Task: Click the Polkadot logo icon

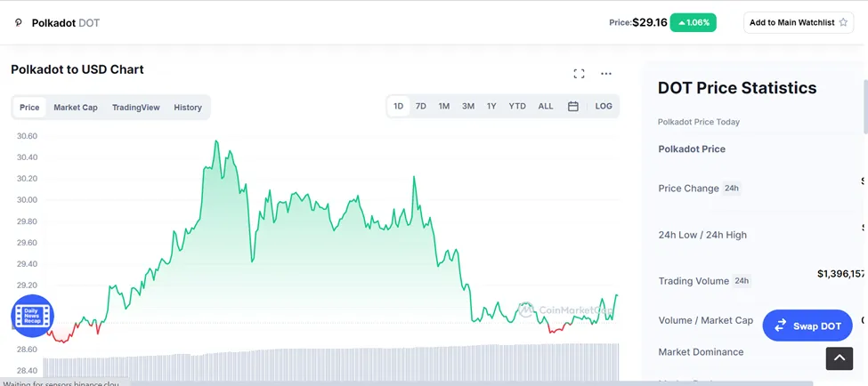Action: [19, 22]
